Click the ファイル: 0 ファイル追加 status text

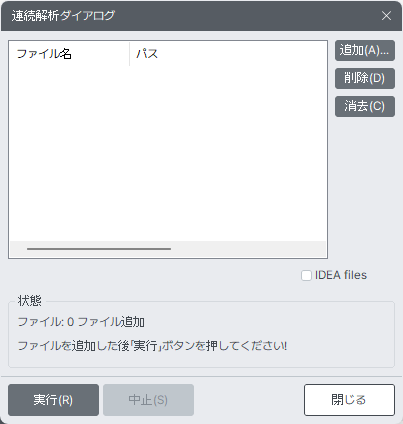pos(81,322)
